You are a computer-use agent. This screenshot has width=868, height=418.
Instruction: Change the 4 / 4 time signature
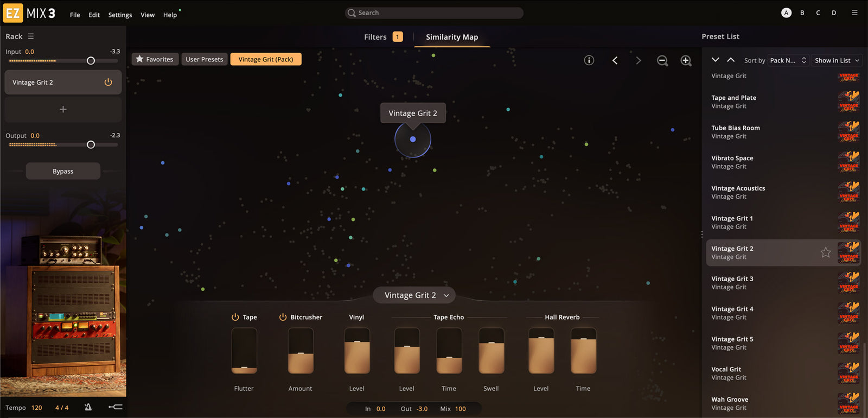tap(62, 408)
